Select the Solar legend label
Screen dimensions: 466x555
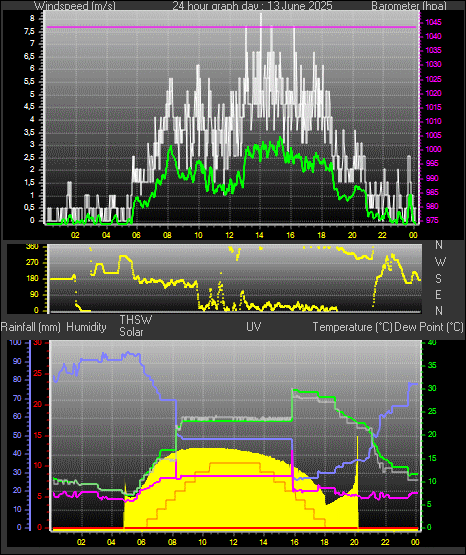tap(131, 332)
